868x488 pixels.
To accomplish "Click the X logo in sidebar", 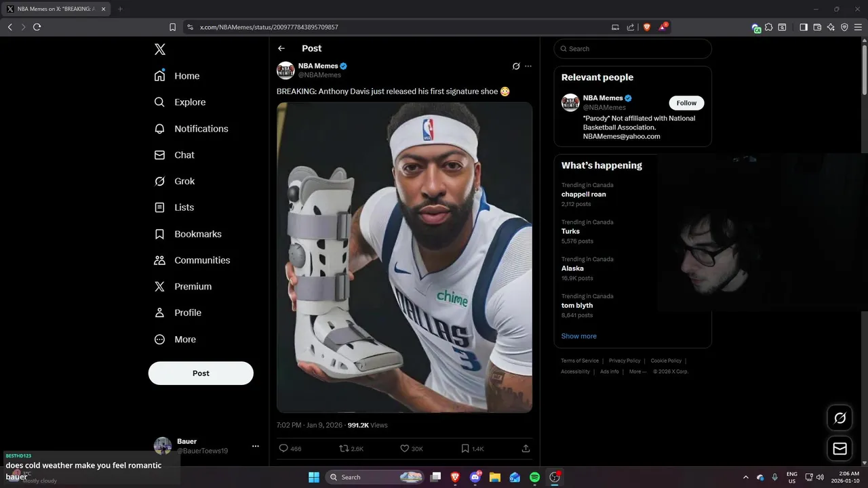I will tap(159, 49).
